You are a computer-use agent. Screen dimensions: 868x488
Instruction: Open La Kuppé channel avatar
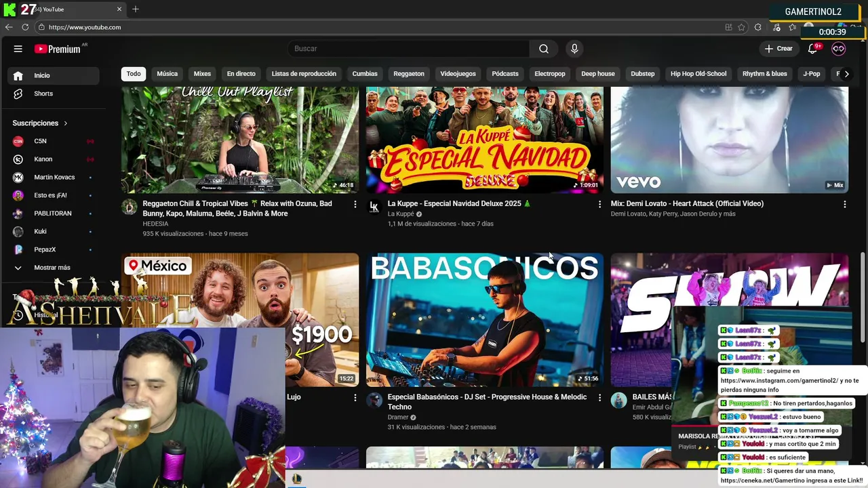[x=374, y=207]
